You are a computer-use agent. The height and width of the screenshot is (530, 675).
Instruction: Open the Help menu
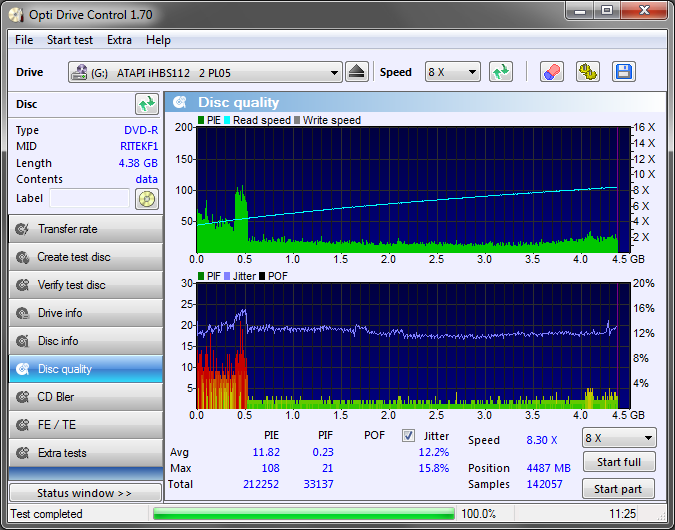[158, 40]
